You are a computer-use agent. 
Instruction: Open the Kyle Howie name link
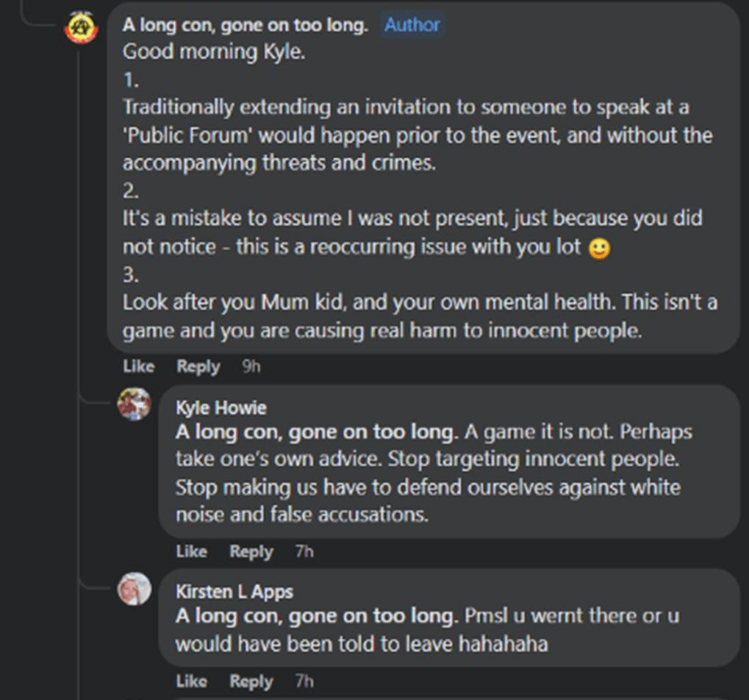(x=221, y=408)
